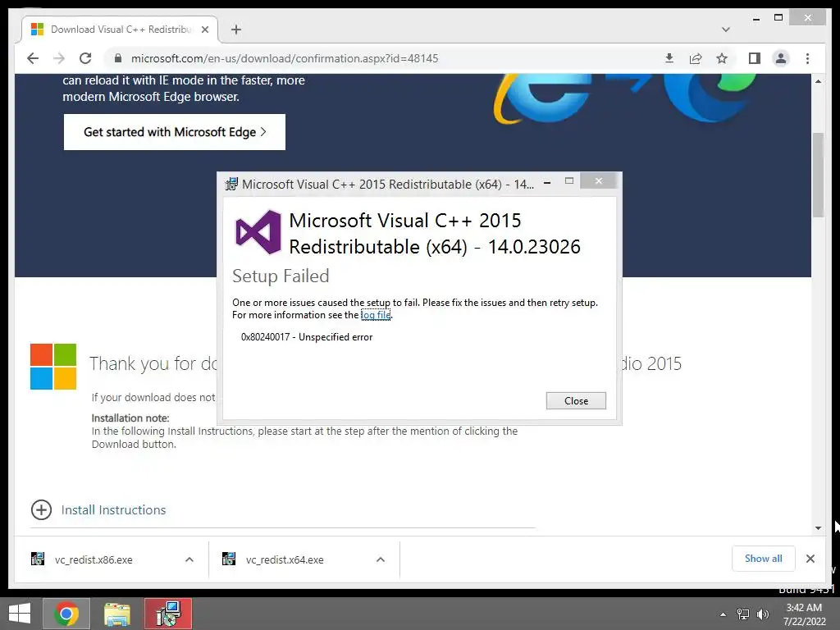Click the browser forward arrow

click(x=59, y=58)
